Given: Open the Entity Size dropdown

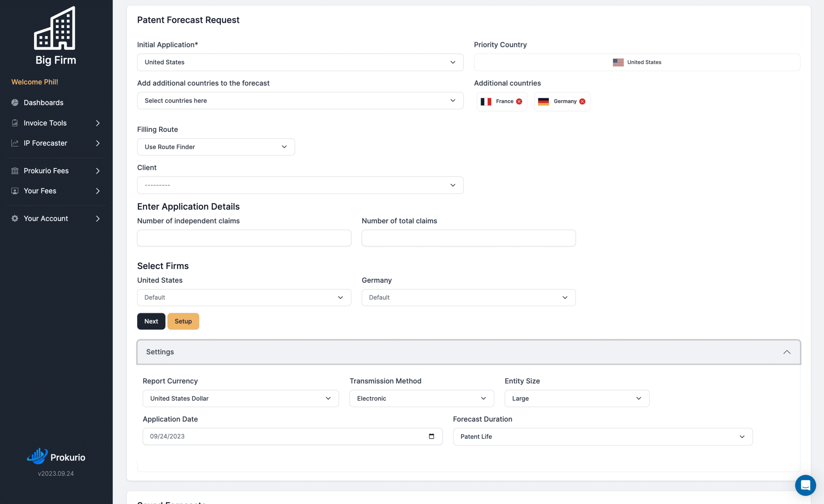Looking at the screenshot, I should [576, 398].
